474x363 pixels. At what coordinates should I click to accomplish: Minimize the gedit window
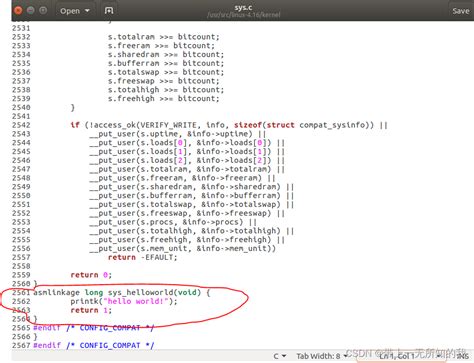(30, 11)
